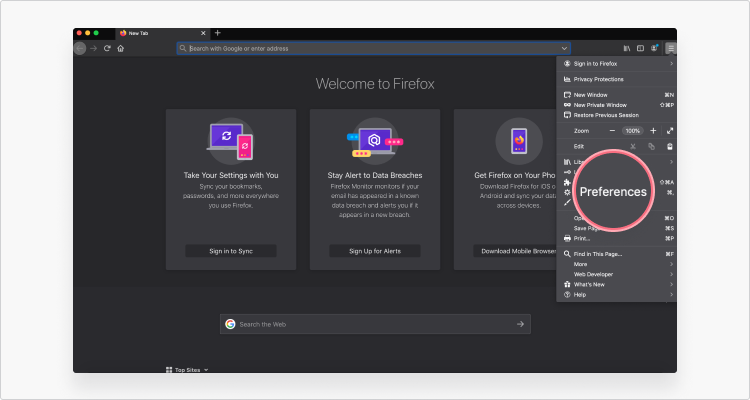
Task: Open the Firefox Account avatar icon
Action: click(654, 48)
